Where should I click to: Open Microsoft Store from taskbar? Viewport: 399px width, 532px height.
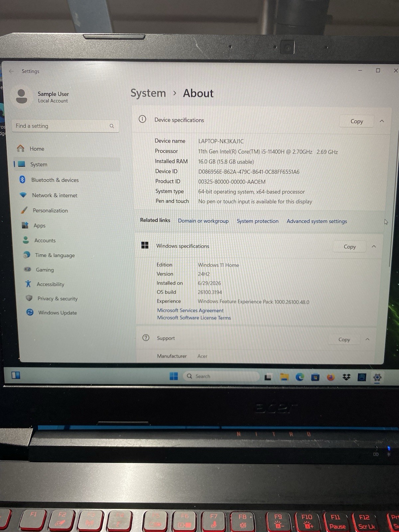(315, 377)
